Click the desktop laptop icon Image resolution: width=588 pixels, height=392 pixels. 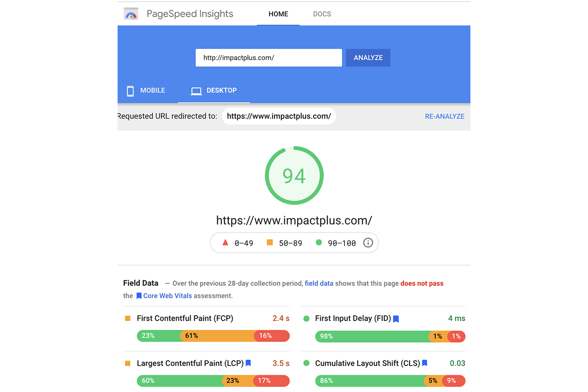point(196,91)
